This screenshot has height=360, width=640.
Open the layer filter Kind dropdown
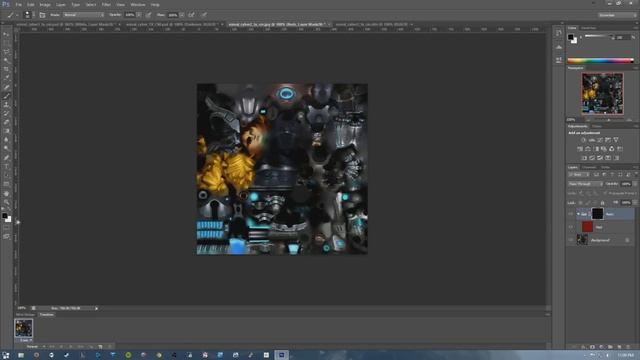tap(578, 175)
